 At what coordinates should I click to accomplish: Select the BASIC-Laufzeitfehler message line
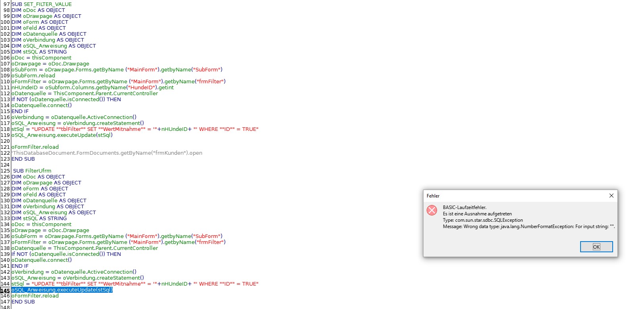(464, 207)
